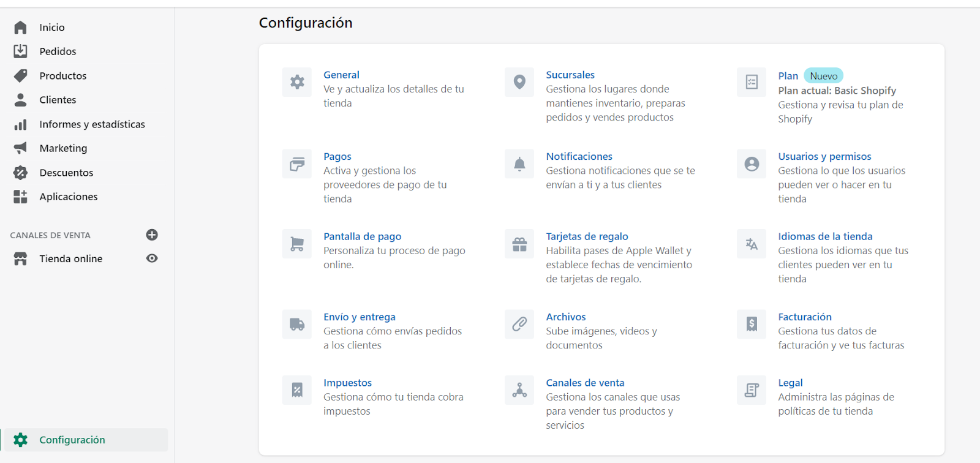Click the Impuestos percent receipt icon

297,390
